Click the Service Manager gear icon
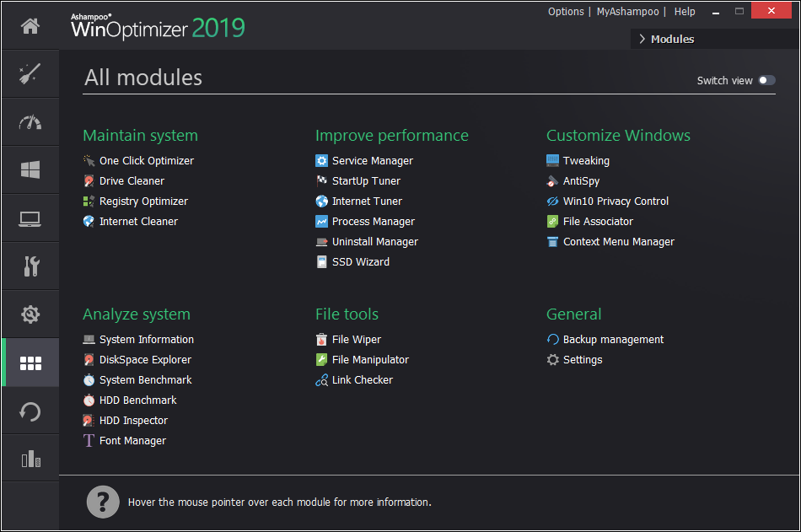The image size is (801, 532). coord(321,160)
